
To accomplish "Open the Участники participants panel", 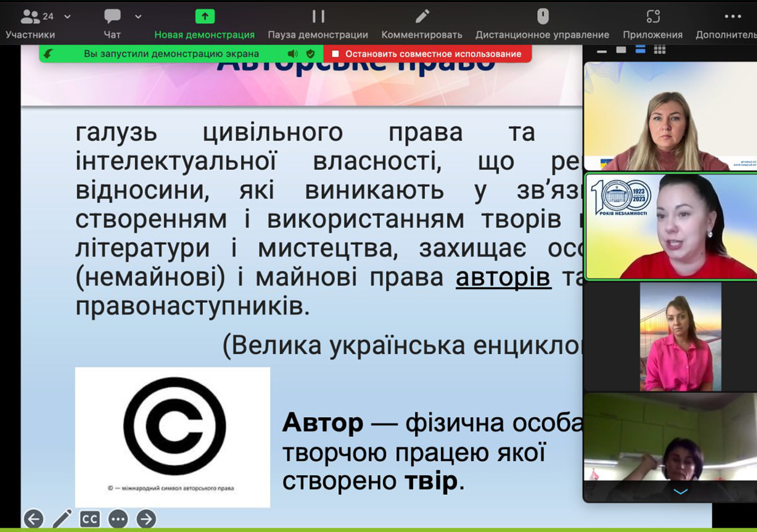I will click(x=30, y=23).
